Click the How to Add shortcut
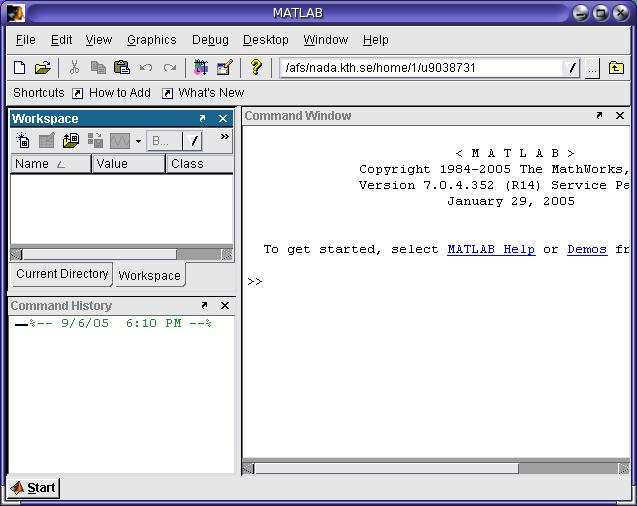Viewport: 637px width, 506px height. tap(112, 93)
